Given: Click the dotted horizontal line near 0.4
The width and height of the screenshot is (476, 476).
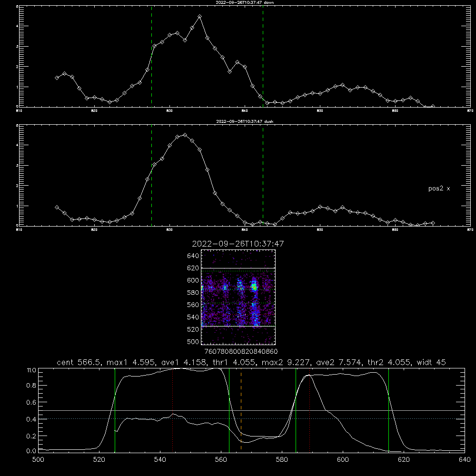Looking at the screenshot, I should (252, 419).
